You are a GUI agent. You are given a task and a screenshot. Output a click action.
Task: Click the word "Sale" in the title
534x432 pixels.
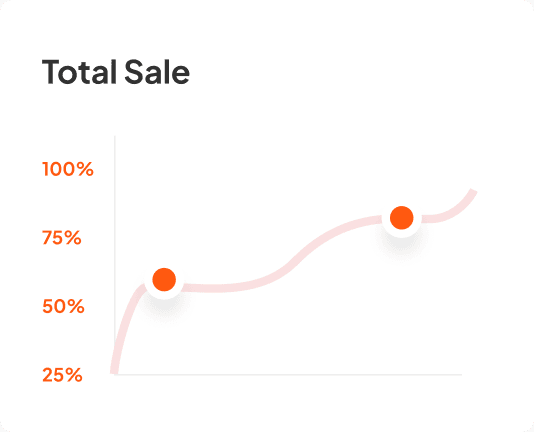pyautogui.click(x=157, y=72)
